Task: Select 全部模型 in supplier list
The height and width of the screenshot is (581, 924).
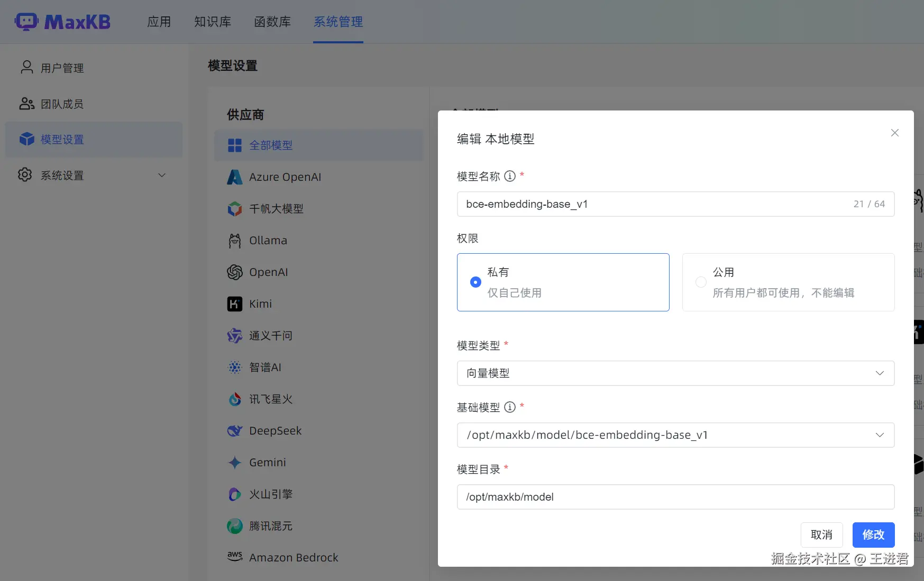Action: (x=318, y=145)
